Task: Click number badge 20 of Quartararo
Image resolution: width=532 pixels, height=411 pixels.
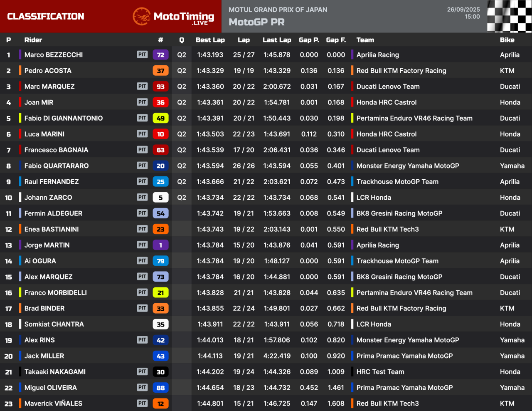Action: [160, 166]
